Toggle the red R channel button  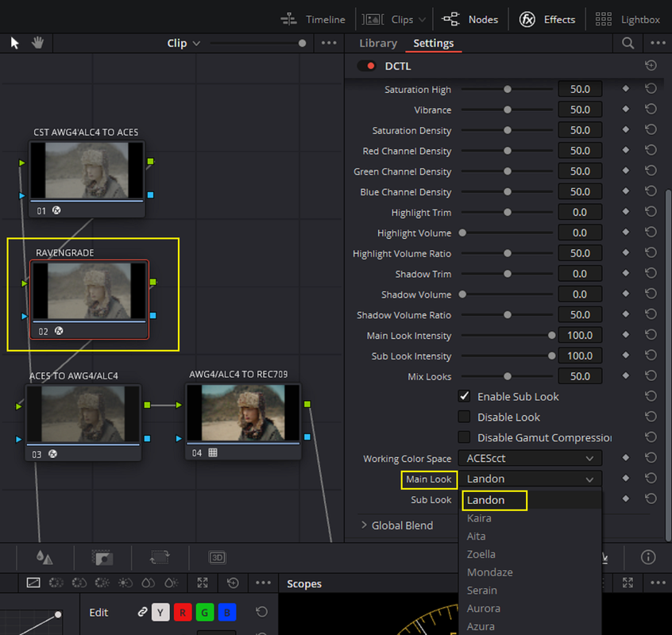coord(183,613)
